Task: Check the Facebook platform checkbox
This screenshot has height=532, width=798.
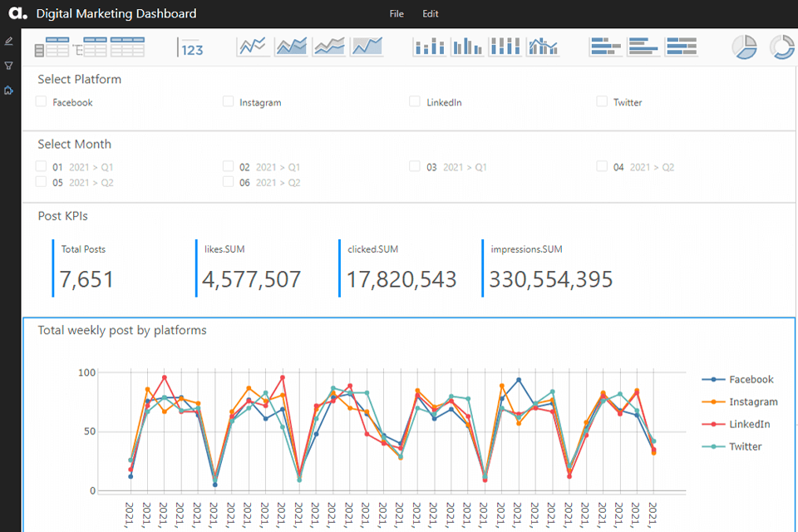Action: pos(42,101)
